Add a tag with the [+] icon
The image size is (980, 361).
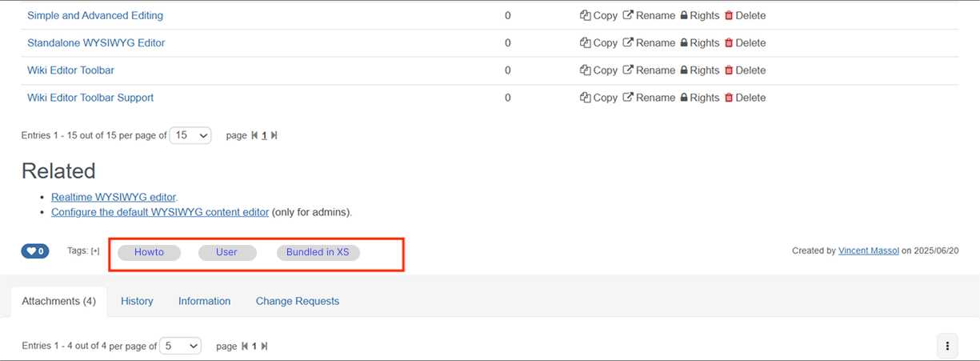[x=95, y=251]
